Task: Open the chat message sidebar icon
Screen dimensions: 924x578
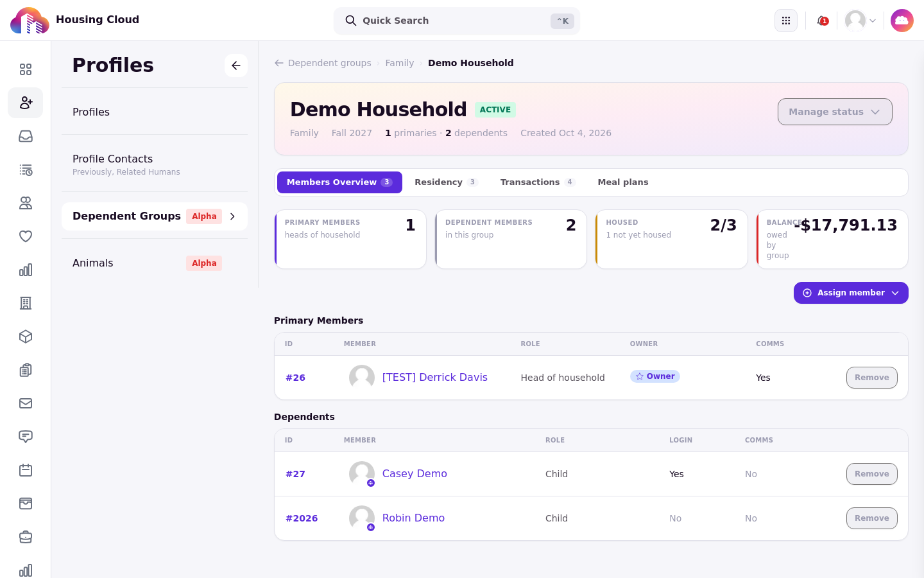Action: pyautogui.click(x=26, y=437)
